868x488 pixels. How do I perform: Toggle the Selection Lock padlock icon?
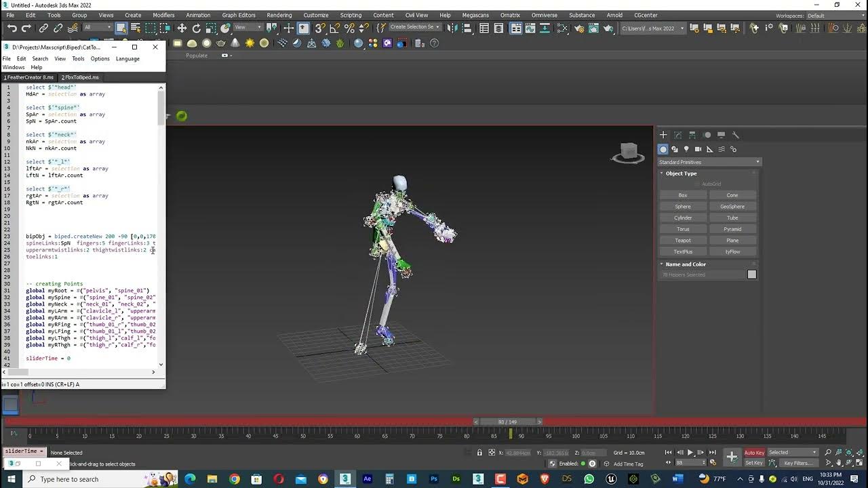pyautogui.click(x=479, y=452)
